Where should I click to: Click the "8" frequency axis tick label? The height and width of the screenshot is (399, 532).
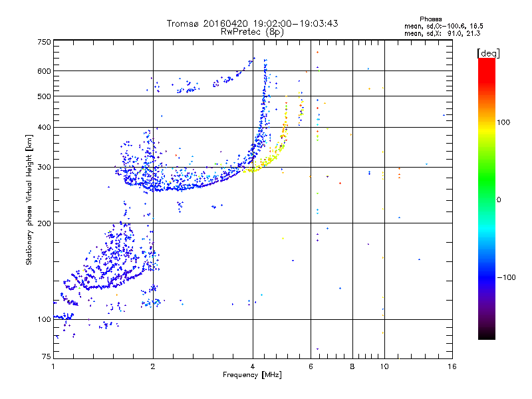coord(352,366)
